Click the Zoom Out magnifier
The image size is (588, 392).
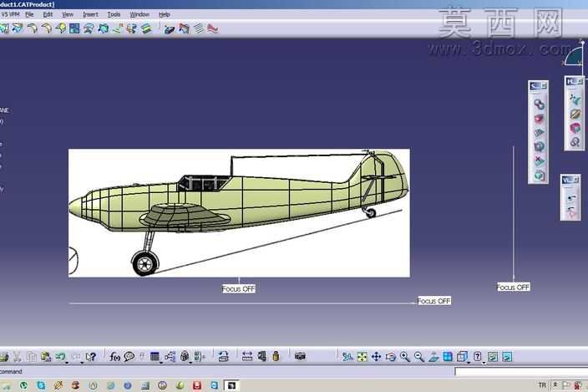click(419, 356)
